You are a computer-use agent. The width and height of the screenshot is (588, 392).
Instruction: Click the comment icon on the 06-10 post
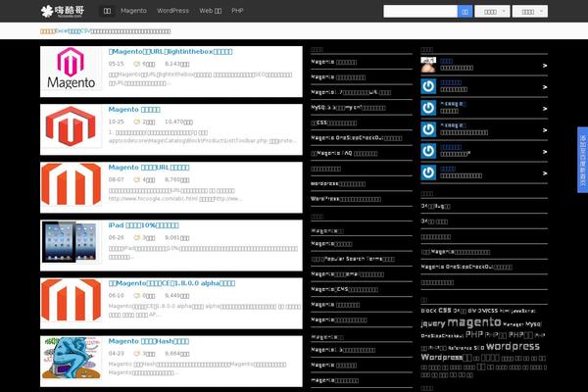[137, 296]
